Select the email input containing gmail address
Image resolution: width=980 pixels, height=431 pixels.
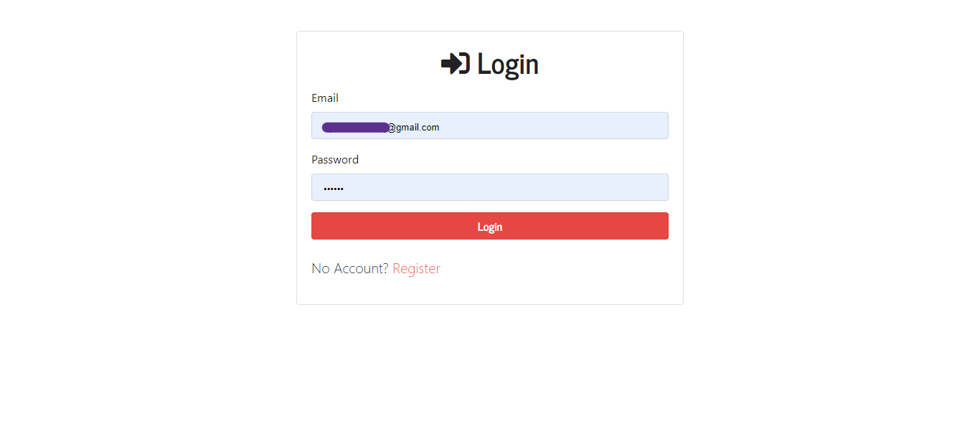[x=490, y=125]
